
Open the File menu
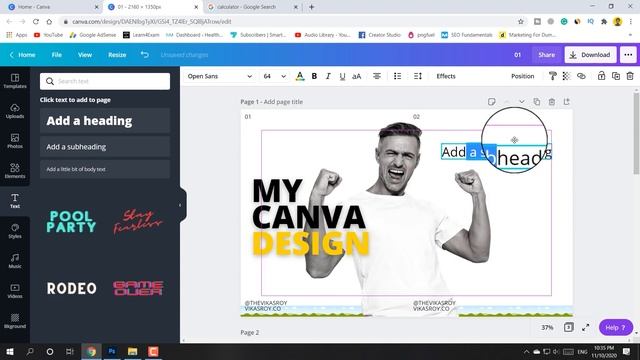point(57,55)
